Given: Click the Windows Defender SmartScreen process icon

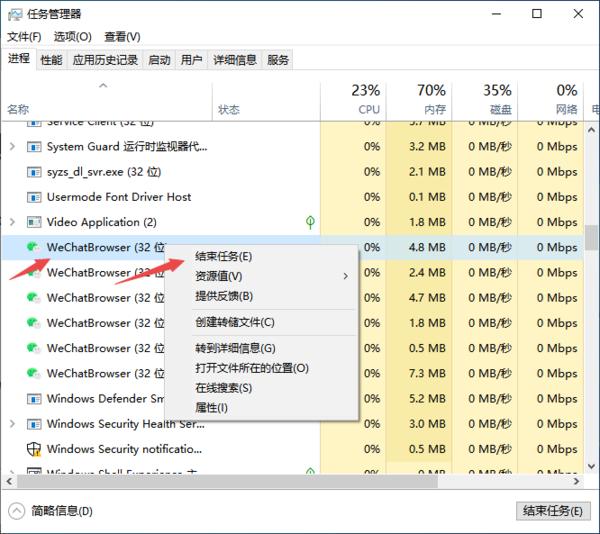Looking at the screenshot, I should tap(34, 399).
